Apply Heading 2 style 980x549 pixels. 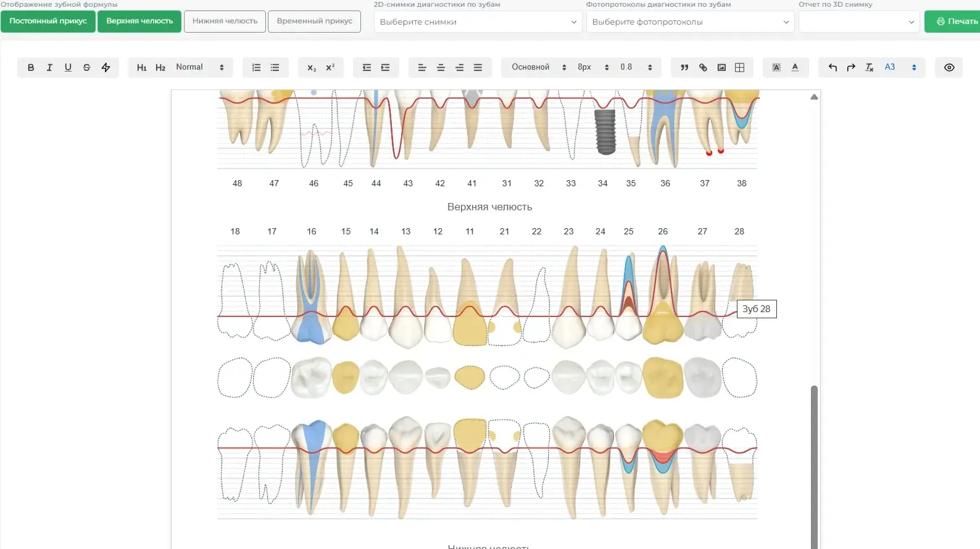click(x=160, y=67)
